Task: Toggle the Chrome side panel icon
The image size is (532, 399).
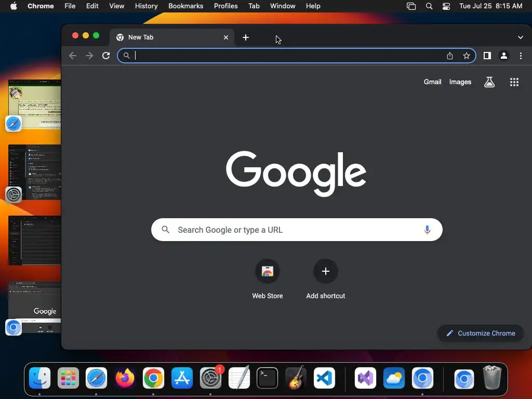Action: tap(487, 56)
